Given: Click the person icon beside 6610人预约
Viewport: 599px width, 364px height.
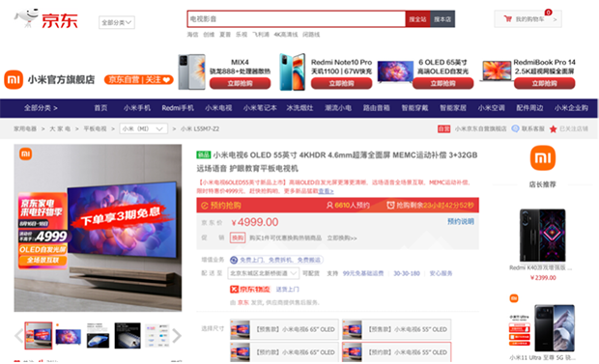Looking at the screenshot, I should tap(329, 206).
